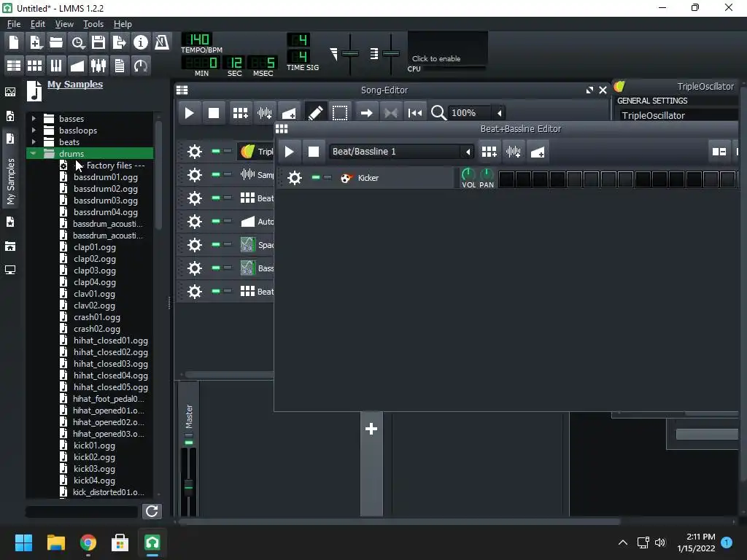The width and height of the screenshot is (747, 560).
Task: Add automation track in Song-Editor
Action: (x=289, y=113)
